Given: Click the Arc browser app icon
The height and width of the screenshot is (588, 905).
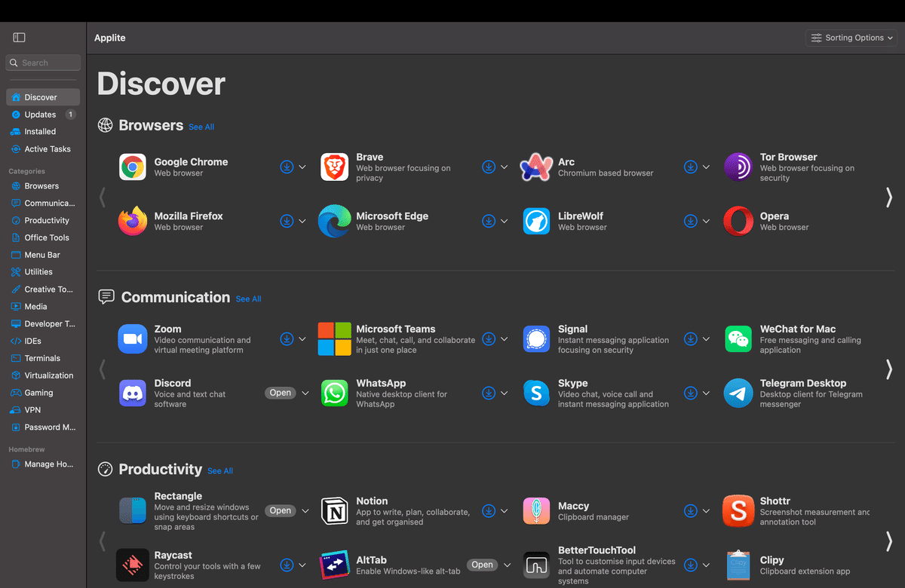Looking at the screenshot, I should coord(536,167).
